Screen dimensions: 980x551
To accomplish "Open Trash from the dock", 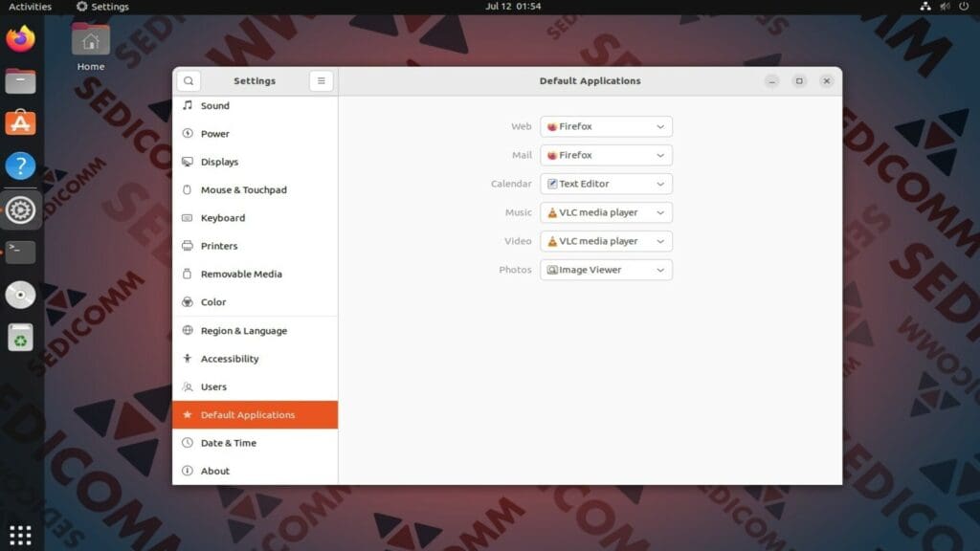I will click(21, 338).
